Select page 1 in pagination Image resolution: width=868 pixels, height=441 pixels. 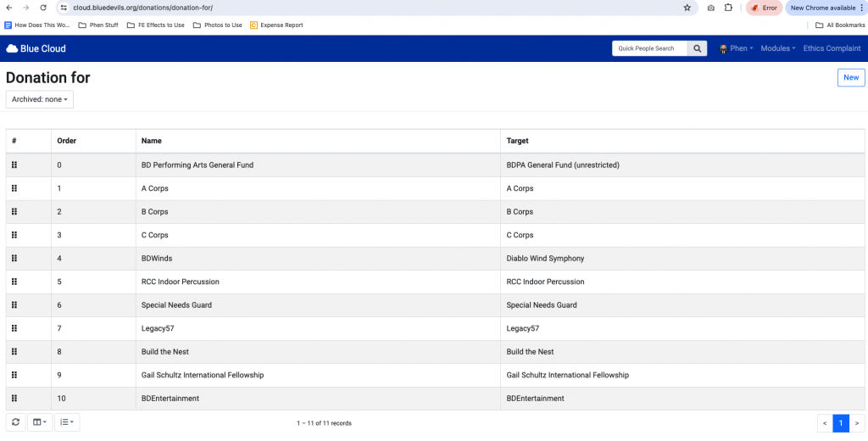pyautogui.click(x=840, y=423)
